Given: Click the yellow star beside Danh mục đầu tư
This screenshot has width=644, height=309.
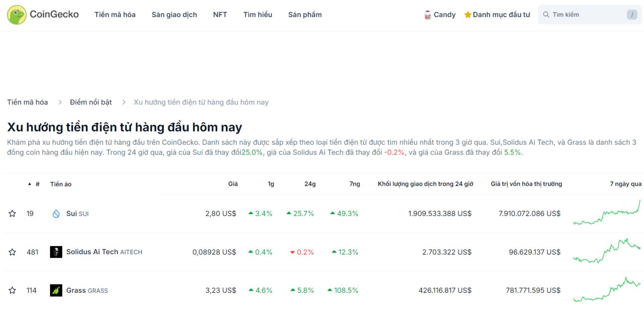Looking at the screenshot, I should click(468, 14).
